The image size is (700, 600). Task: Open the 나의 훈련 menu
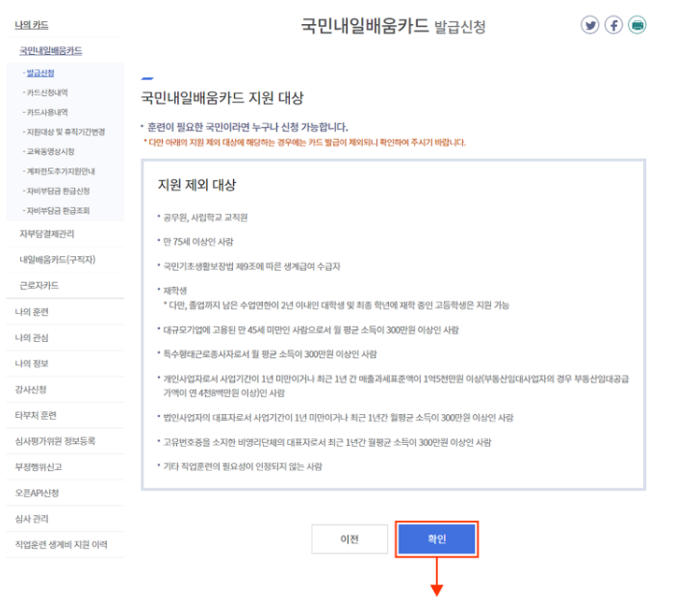click(x=32, y=312)
